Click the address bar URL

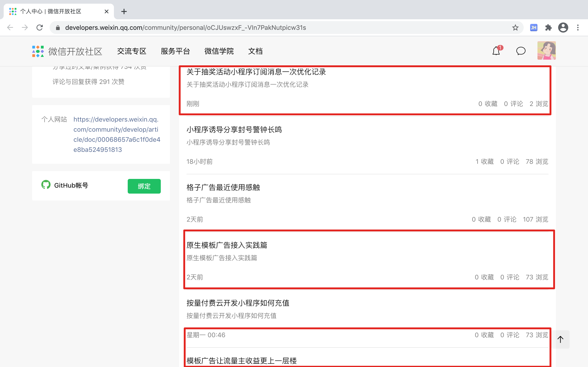click(185, 28)
